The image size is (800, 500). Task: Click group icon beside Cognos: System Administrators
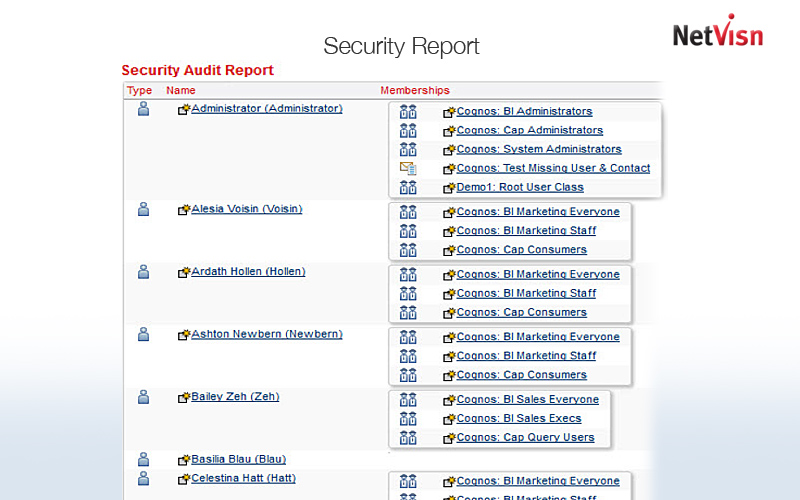tap(408, 149)
